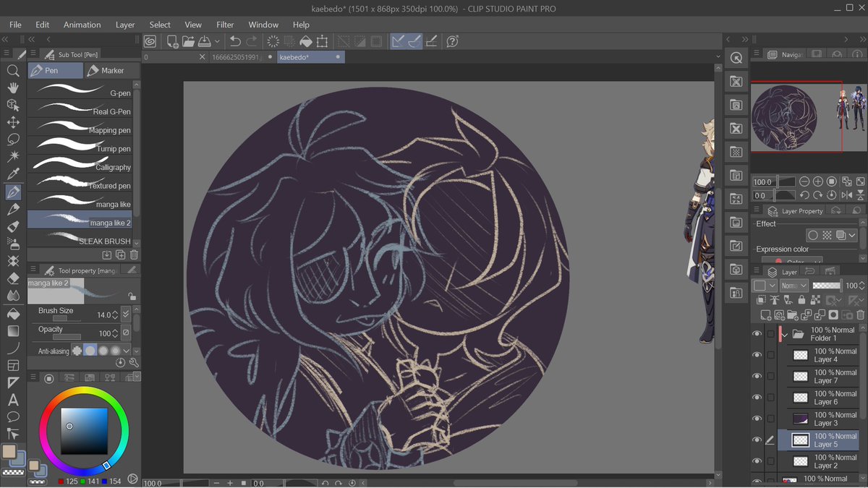Hide Folder 1 with its eye icon
The height and width of the screenshot is (488, 868).
coord(757,334)
